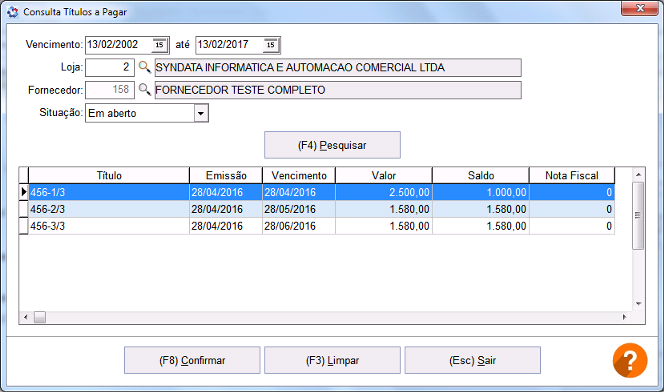Open the orange help question mark

(x=630, y=360)
